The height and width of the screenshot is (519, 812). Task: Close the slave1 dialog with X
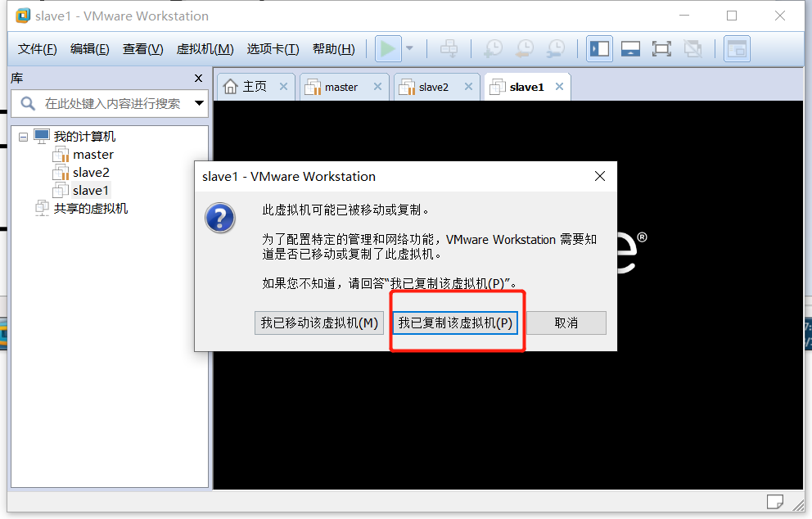point(600,176)
